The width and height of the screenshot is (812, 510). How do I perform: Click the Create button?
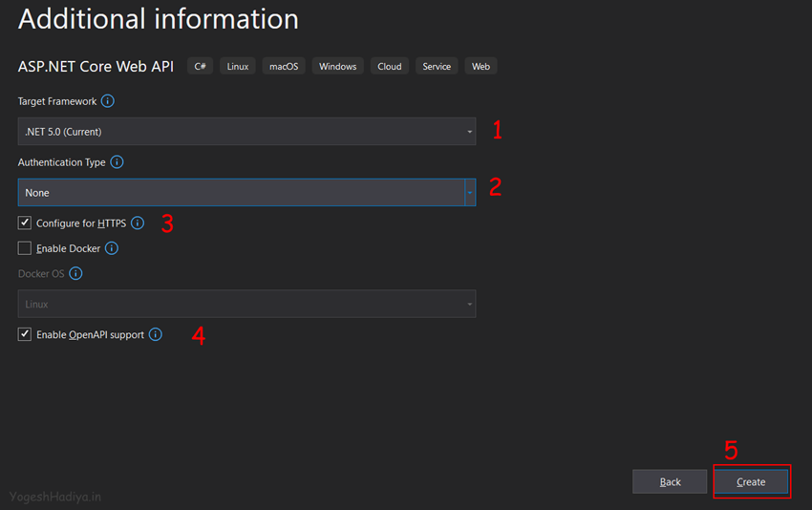tap(751, 482)
